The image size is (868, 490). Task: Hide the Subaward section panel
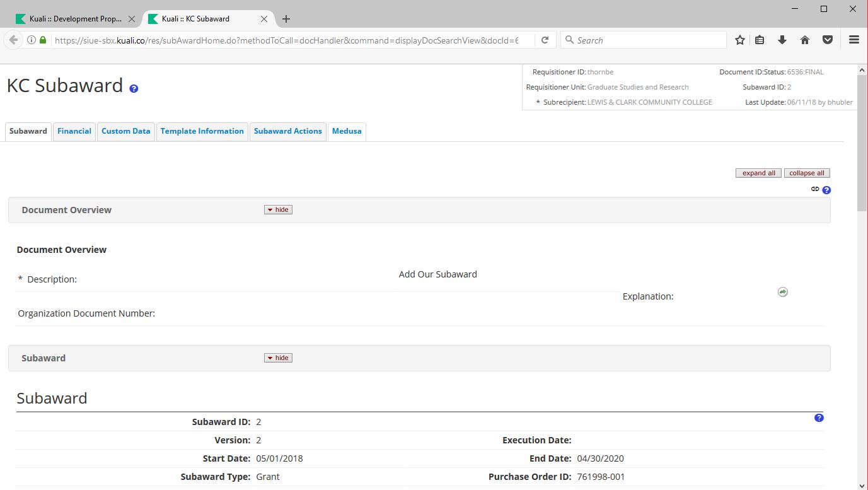[278, 358]
